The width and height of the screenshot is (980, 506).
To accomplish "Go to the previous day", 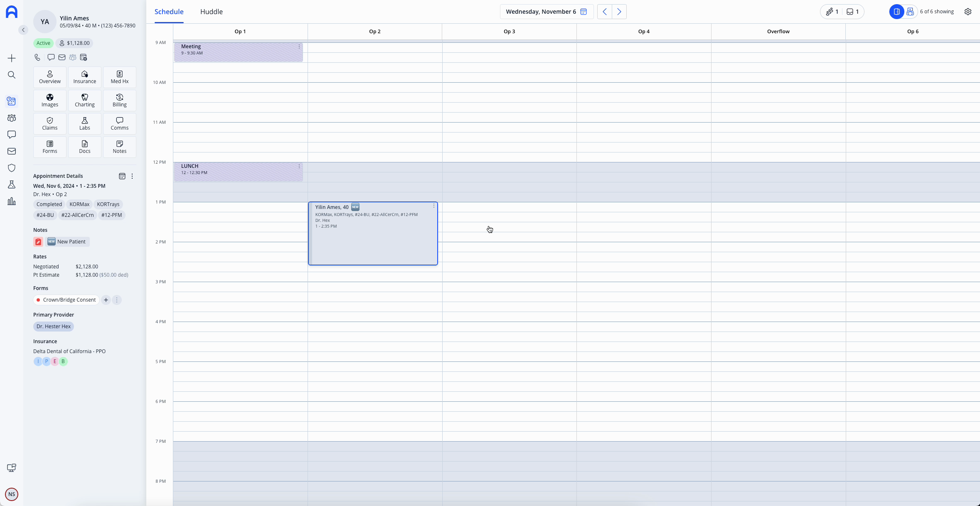I will click(x=605, y=12).
